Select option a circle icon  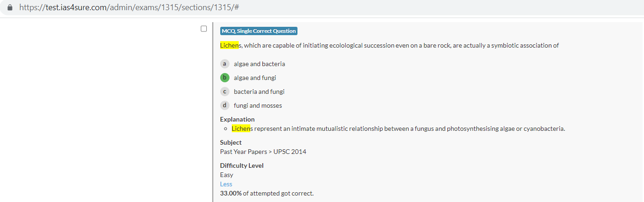click(x=225, y=64)
